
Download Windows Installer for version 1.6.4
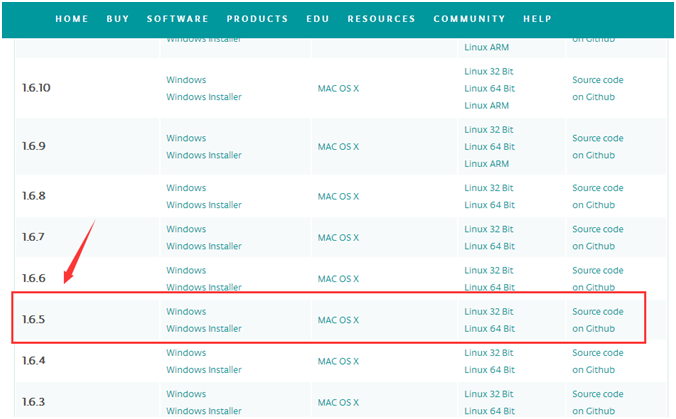click(204, 370)
